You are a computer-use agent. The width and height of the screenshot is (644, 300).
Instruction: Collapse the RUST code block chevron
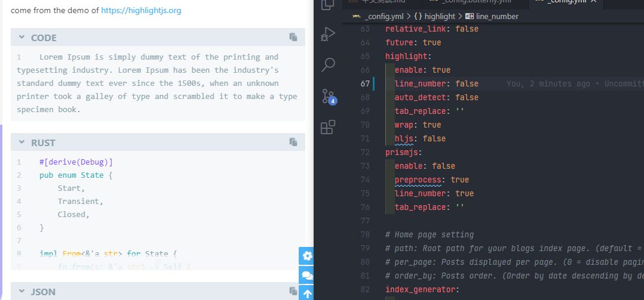point(22,142)
